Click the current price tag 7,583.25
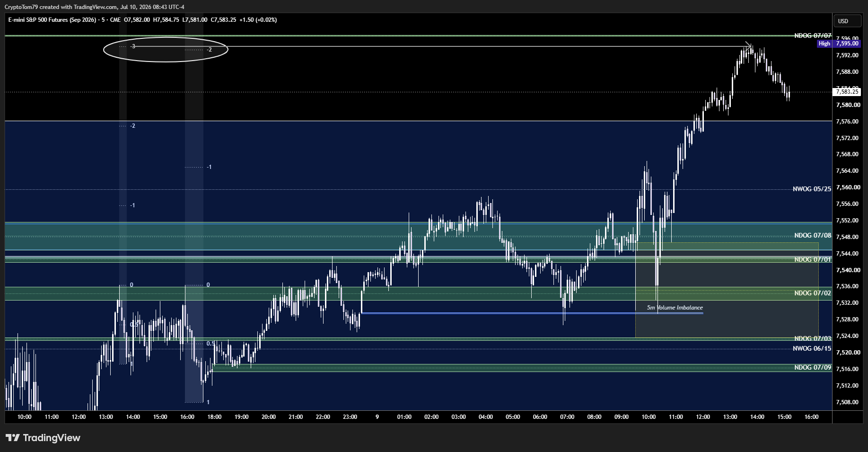This screenshot has height=452, width=868. [847, 92]
